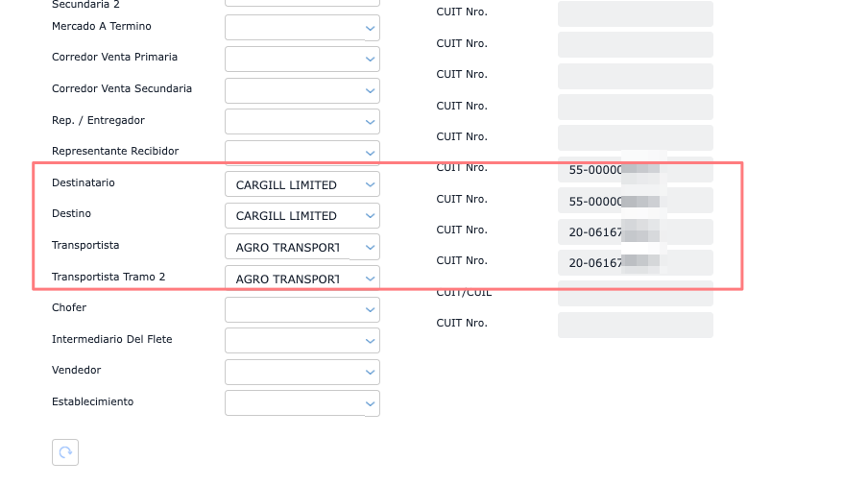
Task: Open the Mercado A Termino dropdown
Action: [301, 28]
